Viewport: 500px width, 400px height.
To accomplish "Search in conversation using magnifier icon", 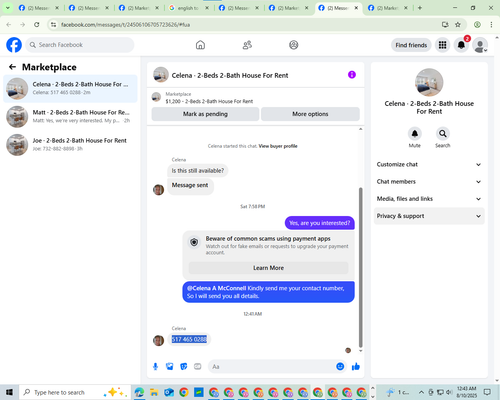I will click(x=443, y=134).
